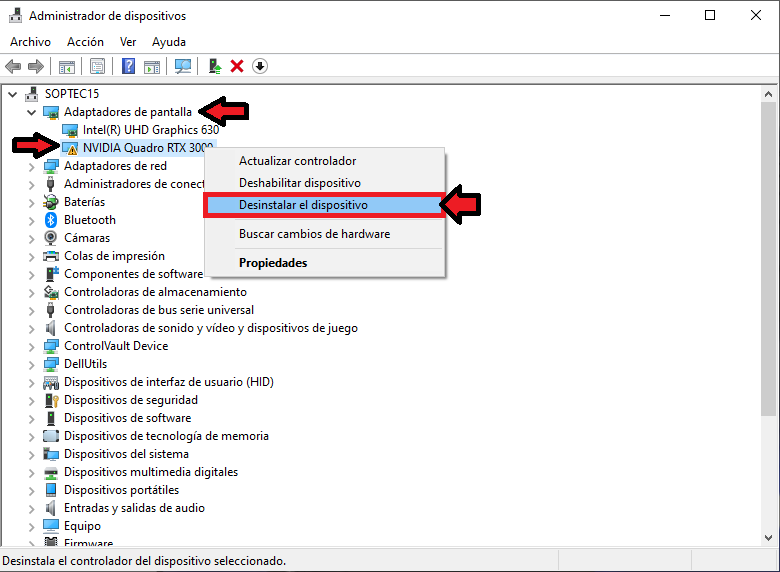Click the update driver toolbar icon
780x572 pixels.
pyautogui.click(x=214, y=66)
